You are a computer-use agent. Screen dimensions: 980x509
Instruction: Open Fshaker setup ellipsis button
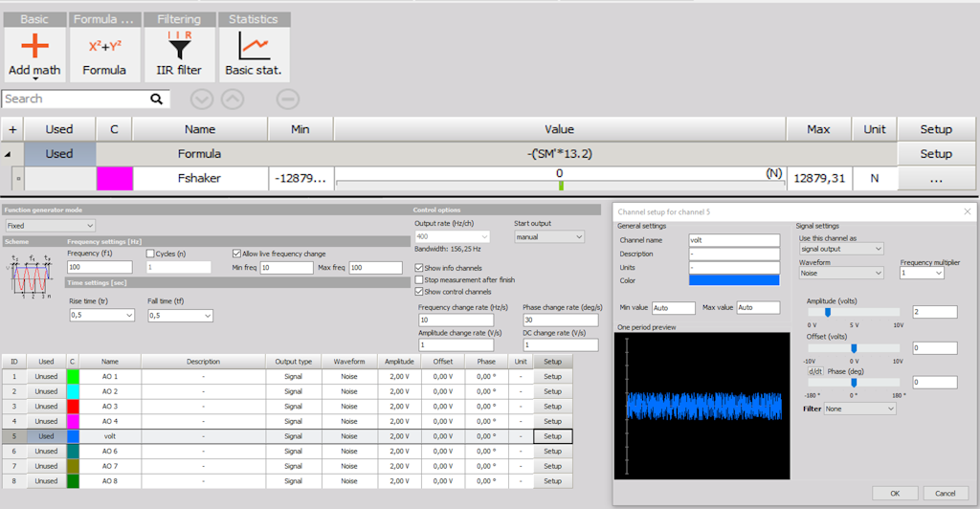pos(936,179)
